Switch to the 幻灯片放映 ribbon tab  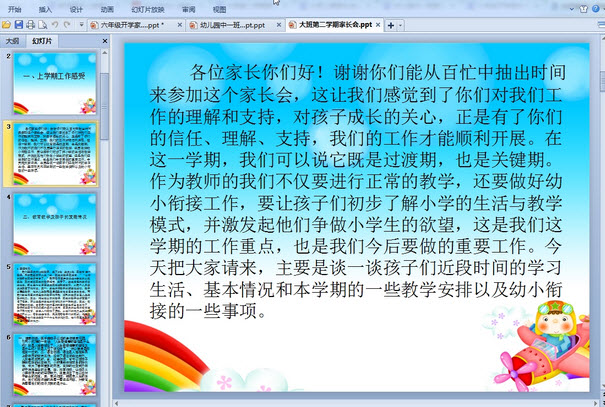(x=148, y=9)
